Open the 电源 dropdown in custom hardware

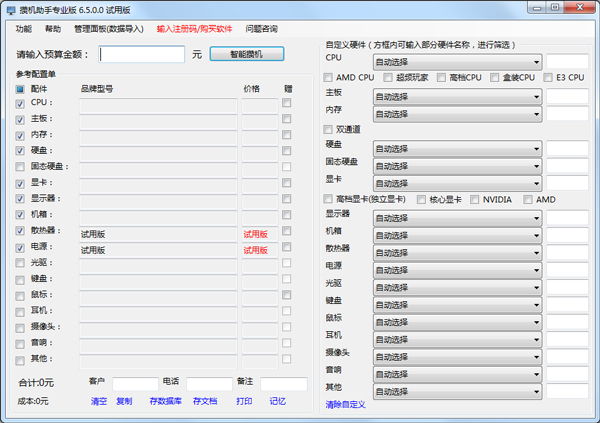(457, 268)
